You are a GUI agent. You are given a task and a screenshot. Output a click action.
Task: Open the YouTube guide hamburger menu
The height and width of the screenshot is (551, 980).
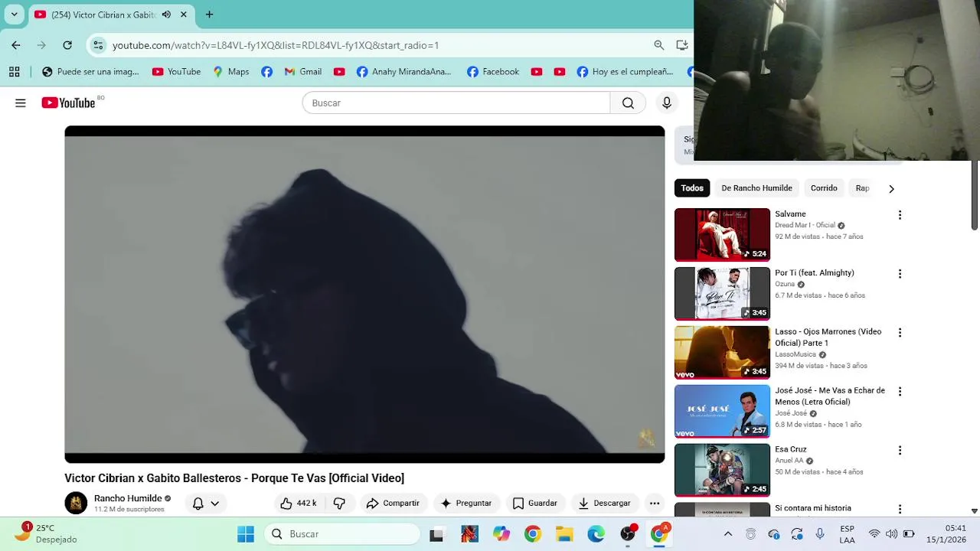pos(21,103)
